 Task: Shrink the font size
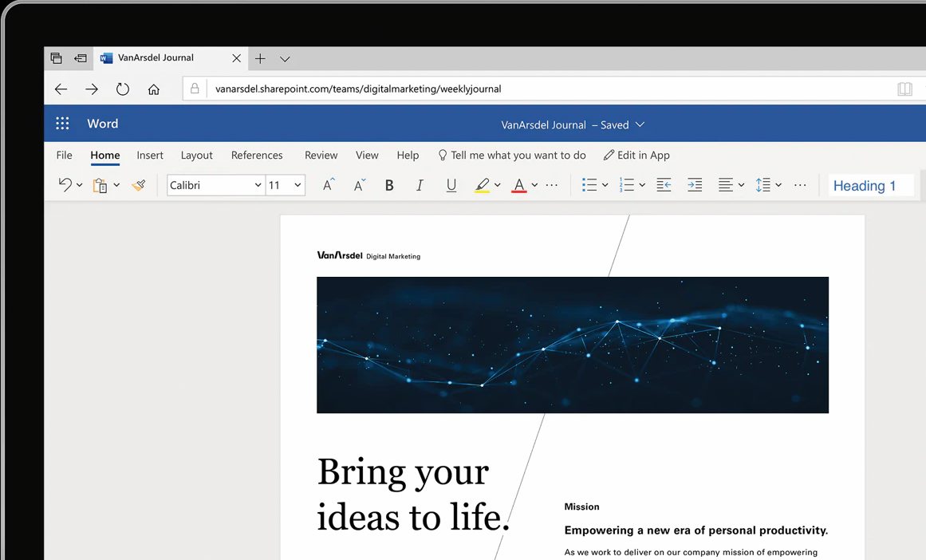coord(359,185)
